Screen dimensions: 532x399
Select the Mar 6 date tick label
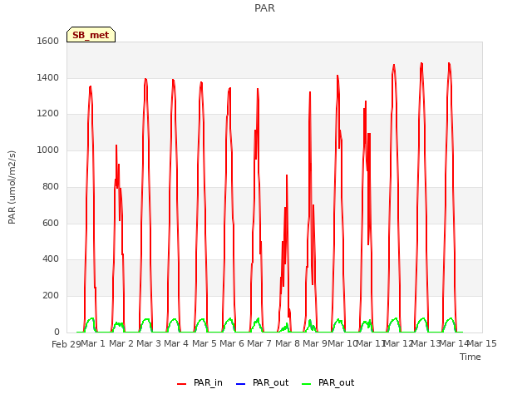[232, 343]
